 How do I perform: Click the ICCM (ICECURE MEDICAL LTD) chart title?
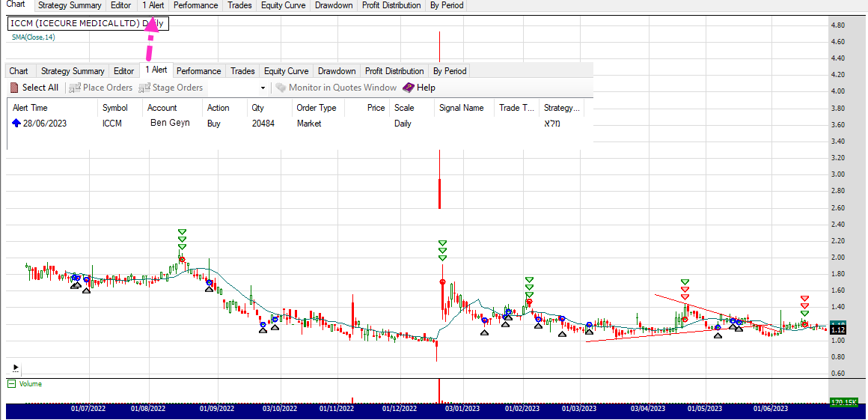tap(75, 23)
